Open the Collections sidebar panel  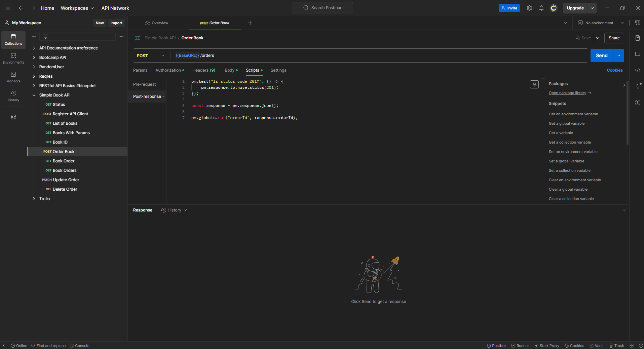(x=13, y=40)
